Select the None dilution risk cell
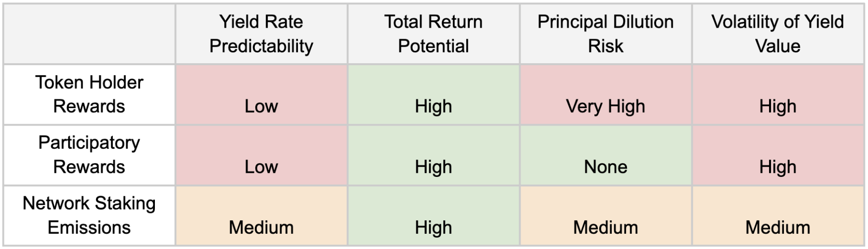Image resolution: width=868 pixels, height=249 pixels. tap(606, 155)
